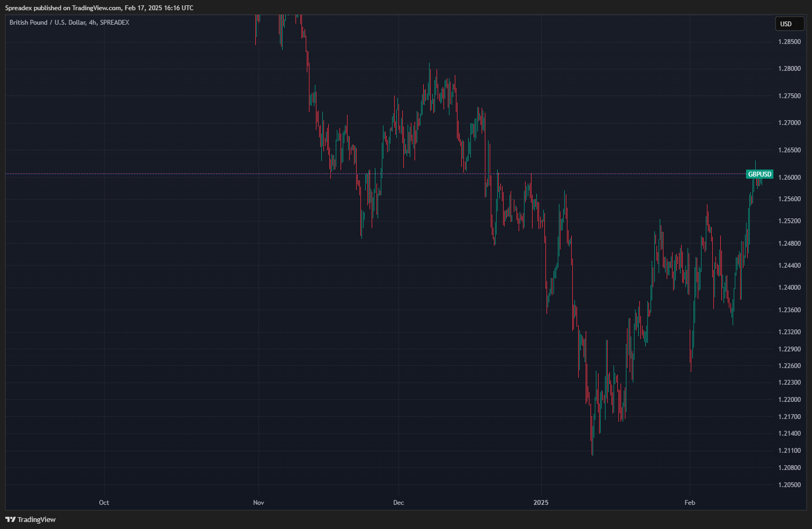Click the 1.23200 price axis label
Viewport: 812px width, 529px height.
pos(789,332)
